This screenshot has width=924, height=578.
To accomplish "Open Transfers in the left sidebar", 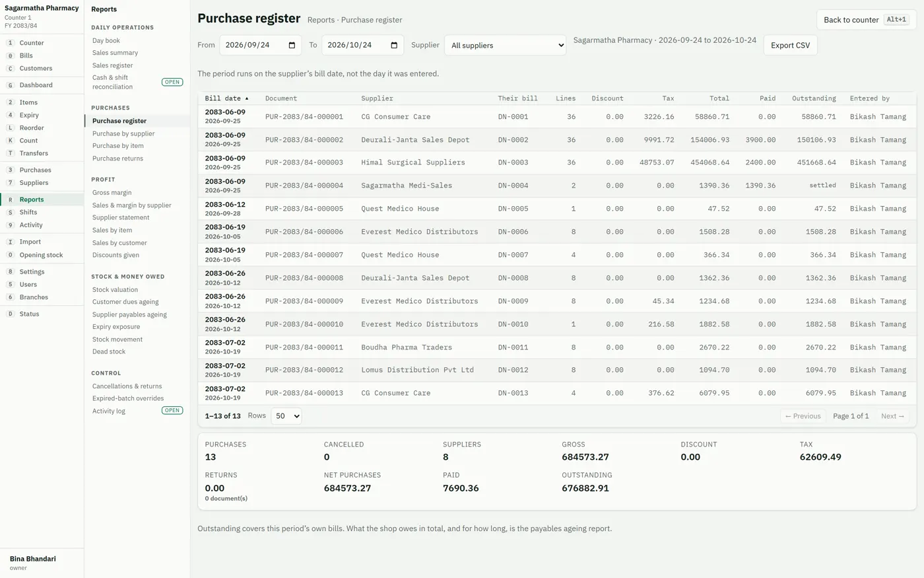I will click(42, 153).
